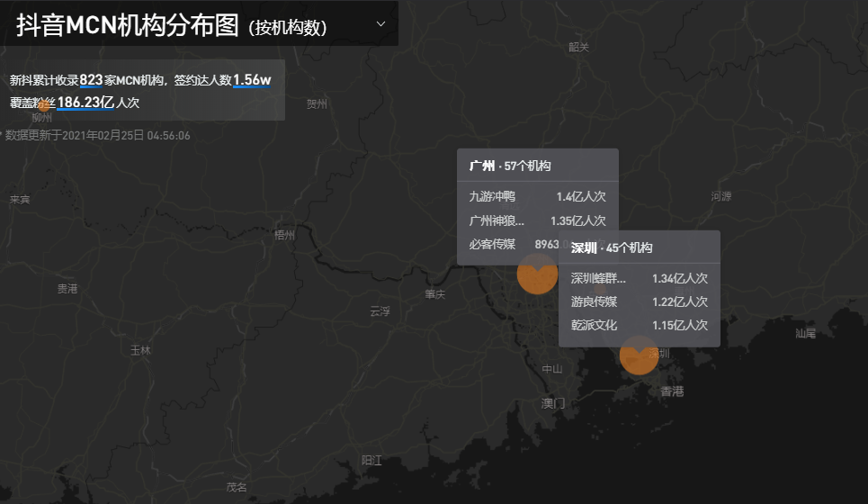Image resolution: width=868 pixels, height=504 pixels.
Task: Click the 186.23亿 fans figure
Action: click(85, 103)
